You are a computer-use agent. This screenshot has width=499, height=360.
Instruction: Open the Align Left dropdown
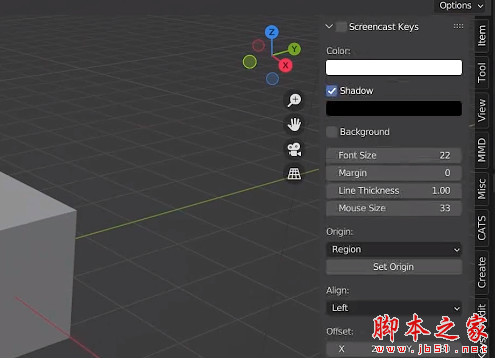click(394, 308)
